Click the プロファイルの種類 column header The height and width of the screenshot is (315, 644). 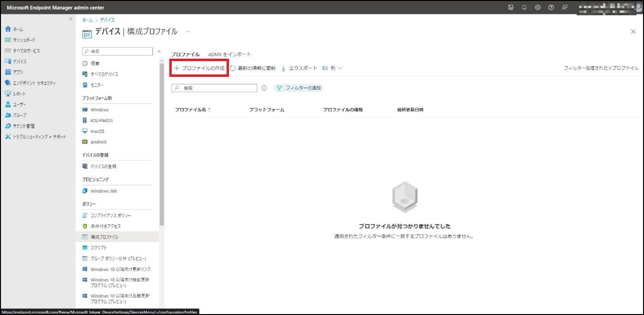(x=343, y=110)
